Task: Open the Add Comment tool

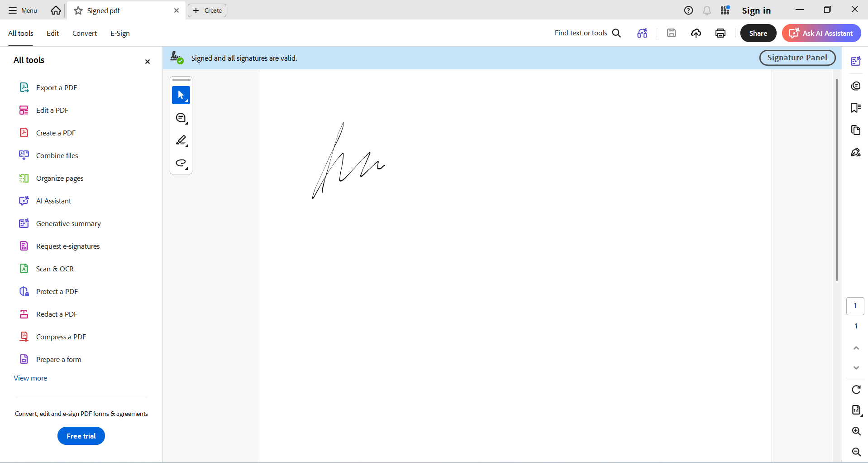Action: (x=181, y=118)
